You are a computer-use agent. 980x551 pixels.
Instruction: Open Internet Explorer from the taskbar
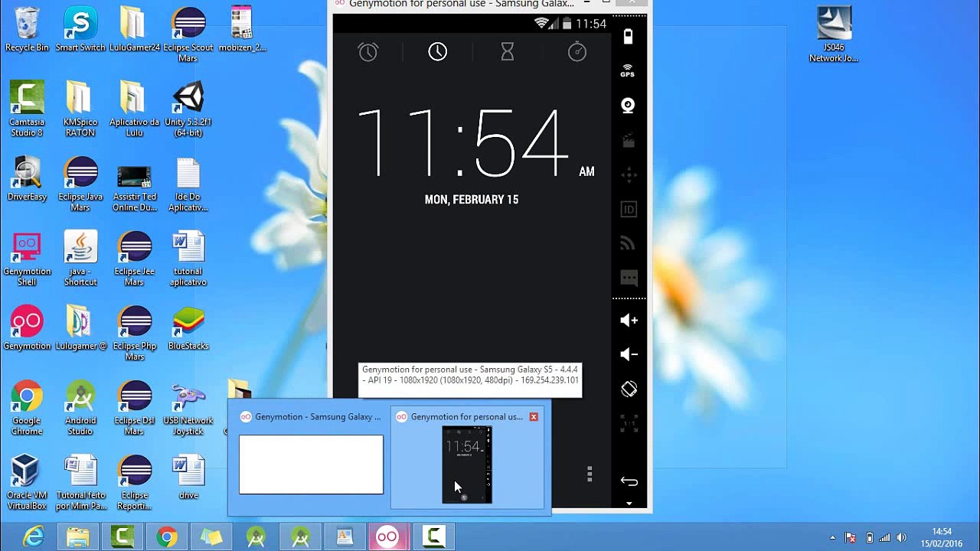(34, 537)
